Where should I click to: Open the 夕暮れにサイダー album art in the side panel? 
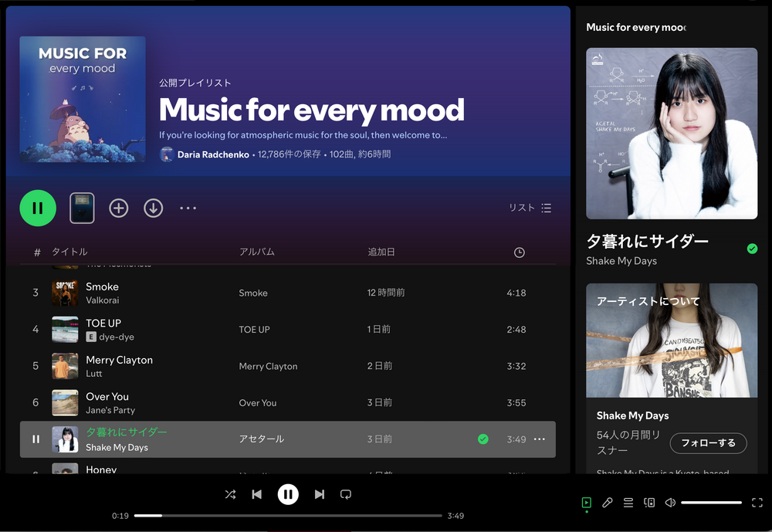point(672,134)
